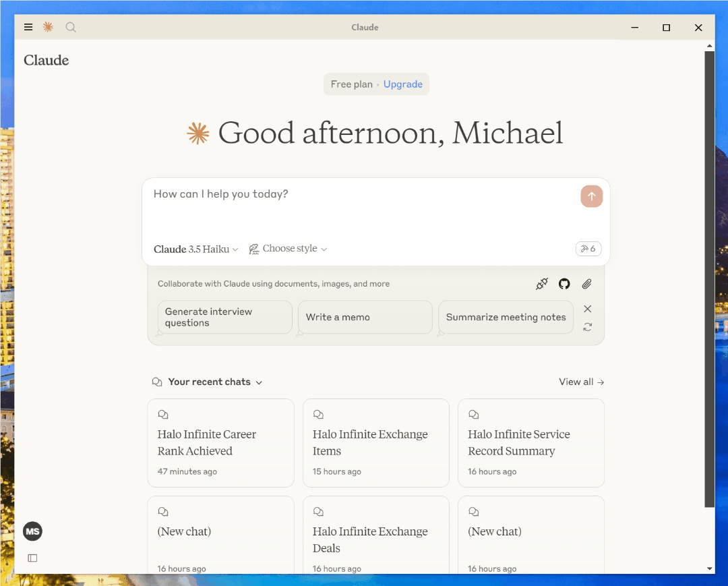728x586 pixels.
Task: Dismiss the suggestion prompts with X
Action: pyautogui.click(x=587, y=309)
